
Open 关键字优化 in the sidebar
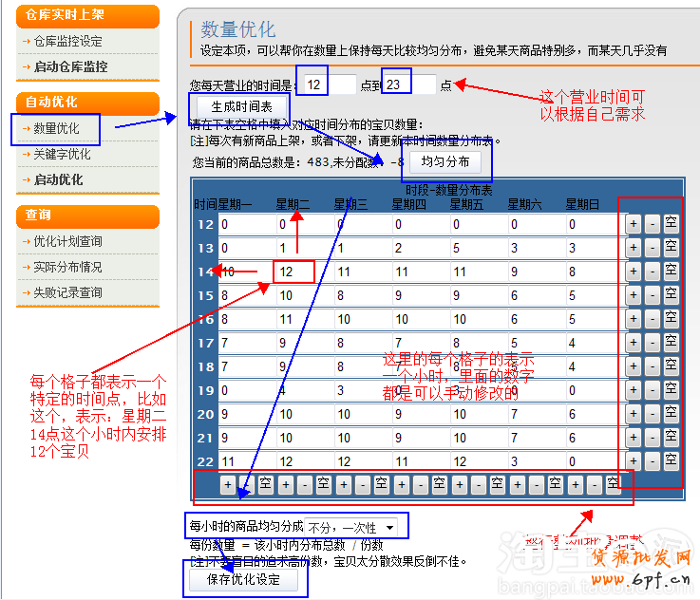click(63, 154)
